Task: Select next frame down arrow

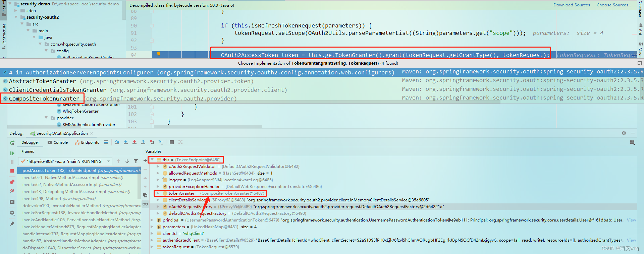Action: click(127, 162)
